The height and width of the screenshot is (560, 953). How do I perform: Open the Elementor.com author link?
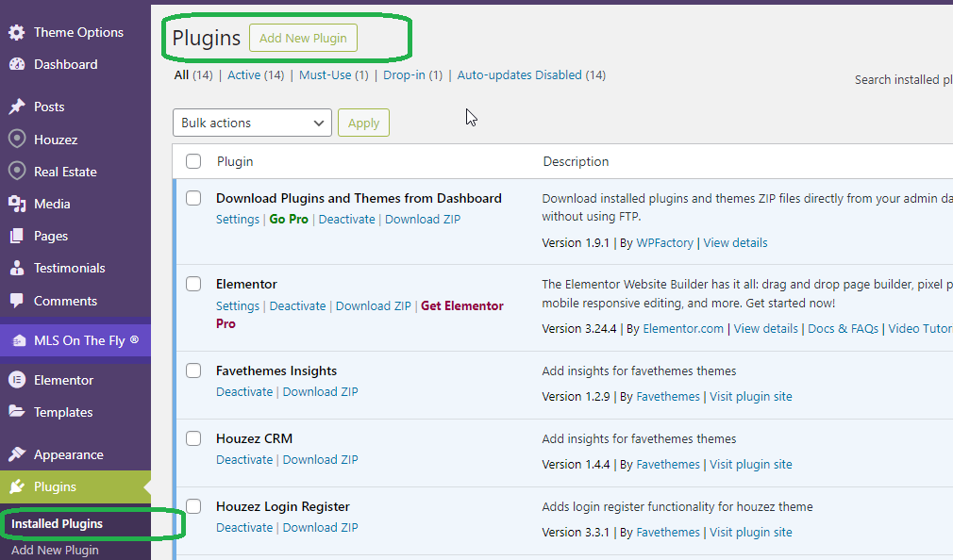683,329
